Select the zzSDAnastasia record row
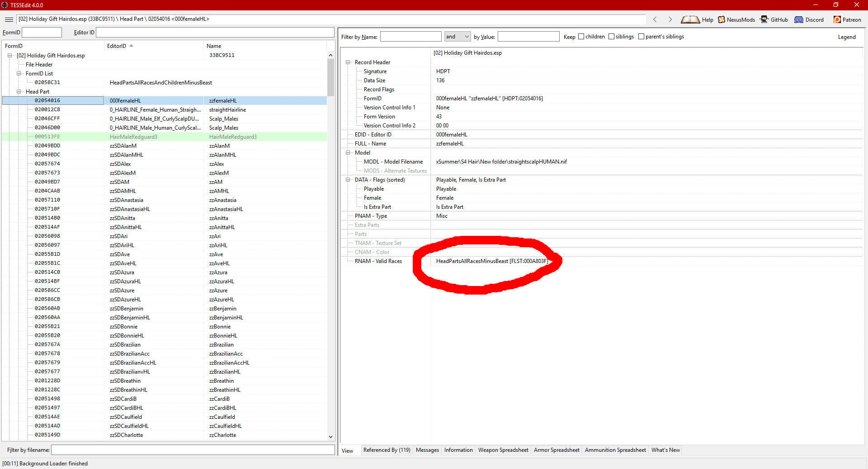Viewport: 868px width, 469px height. coord(165,200)
